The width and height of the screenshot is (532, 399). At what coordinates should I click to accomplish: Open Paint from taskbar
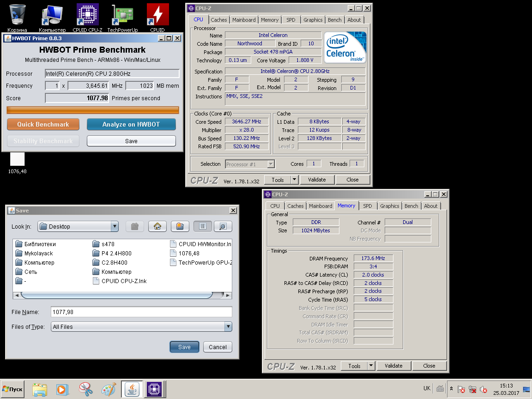pos(109,389)
